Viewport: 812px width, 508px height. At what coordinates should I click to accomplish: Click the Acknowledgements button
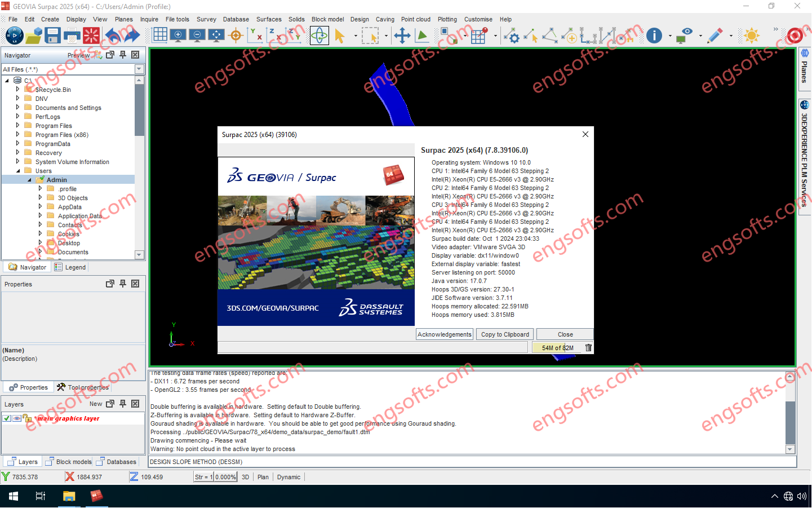(x=445, y=334)
